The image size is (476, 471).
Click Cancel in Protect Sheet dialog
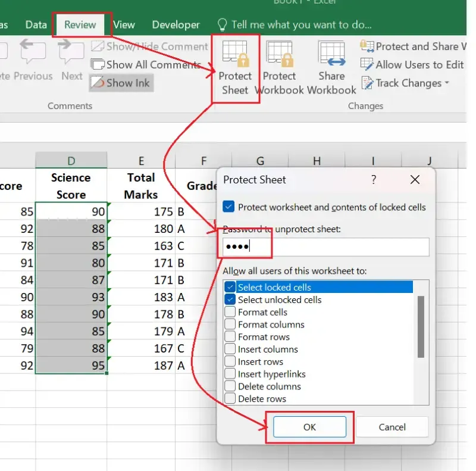(392, 427)
